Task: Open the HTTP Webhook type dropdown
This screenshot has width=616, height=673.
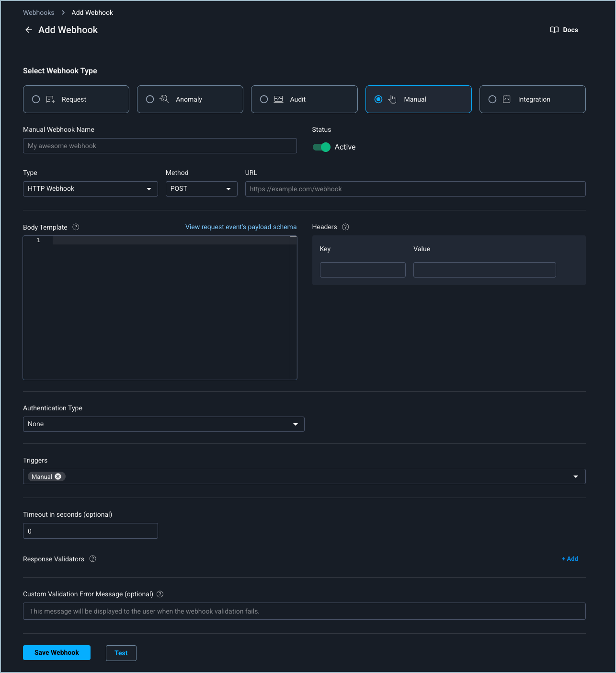Action: (90, 189)
